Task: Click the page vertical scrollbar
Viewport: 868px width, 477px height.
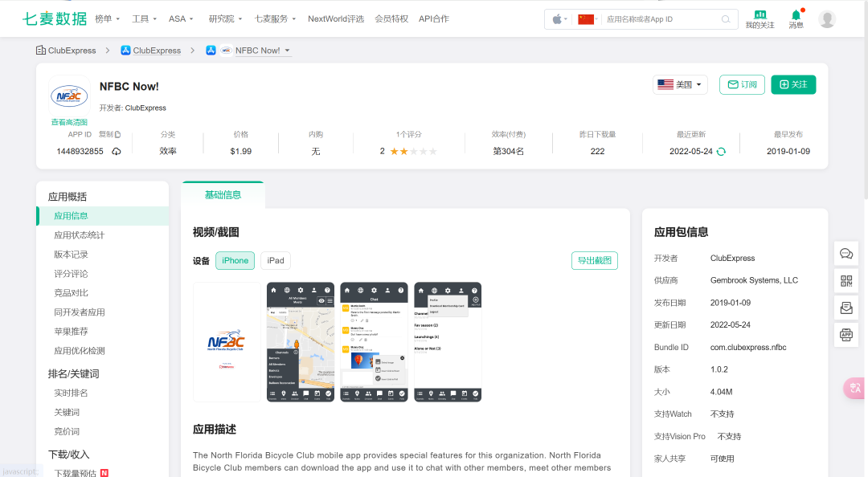Action: (866, 100)
